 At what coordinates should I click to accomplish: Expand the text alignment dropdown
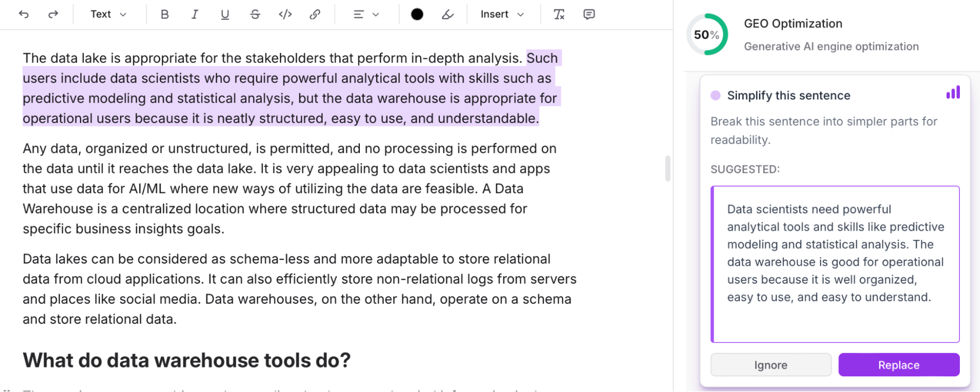coord(366,14)
